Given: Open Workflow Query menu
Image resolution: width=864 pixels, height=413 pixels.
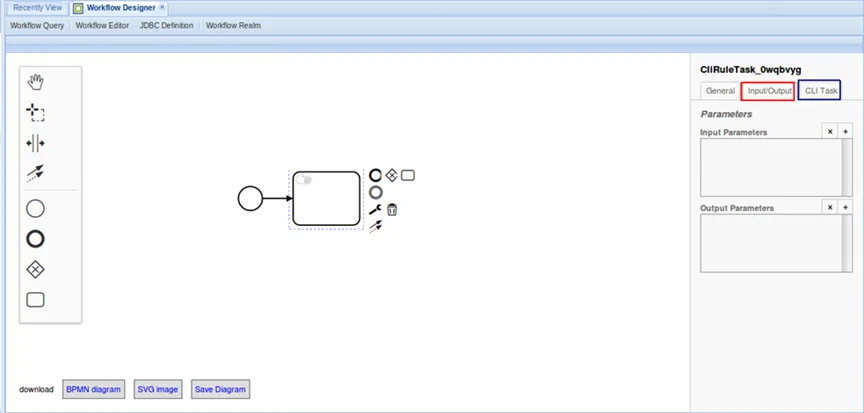Looking at the screenshot, I should click(x=37, y=25).
